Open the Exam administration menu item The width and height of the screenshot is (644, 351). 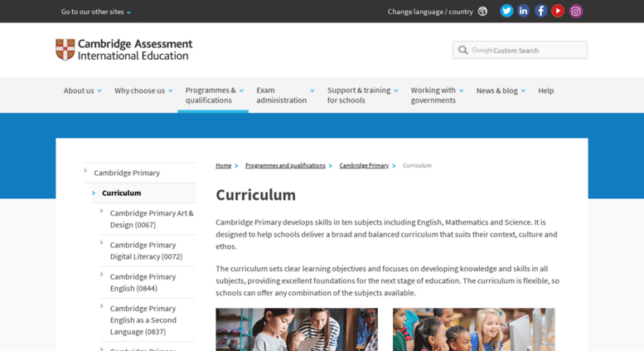pyautogui.click(x=281, y=95)
